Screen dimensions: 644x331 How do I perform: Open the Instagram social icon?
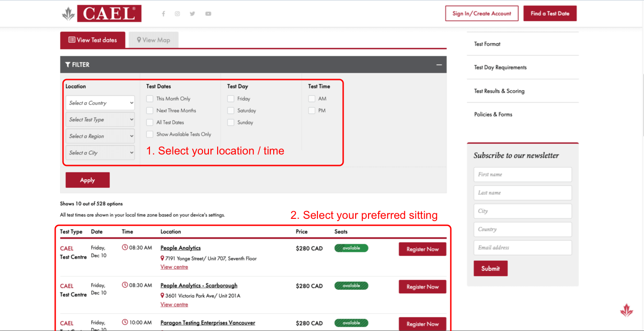[x=177, y=14]
